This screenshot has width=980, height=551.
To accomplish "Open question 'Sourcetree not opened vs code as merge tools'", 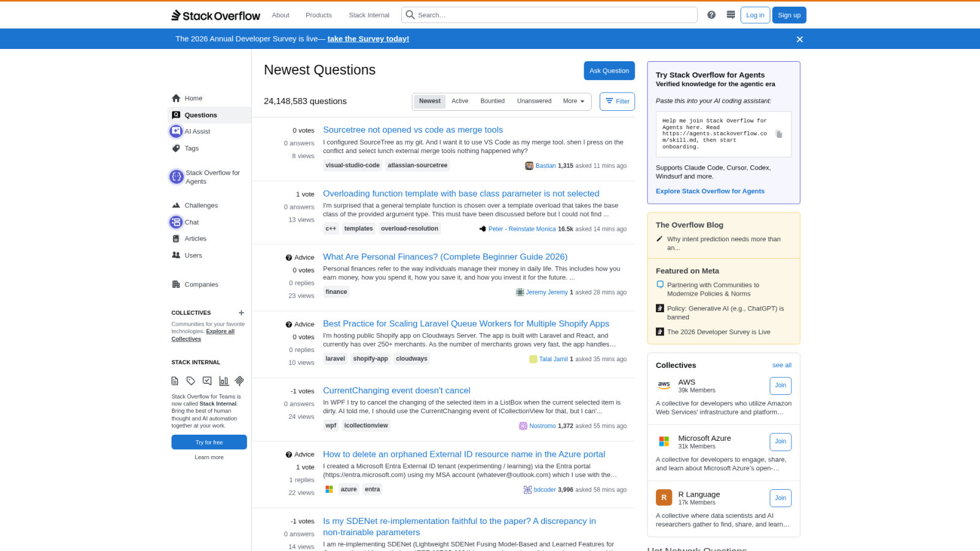I will point(413,130).
